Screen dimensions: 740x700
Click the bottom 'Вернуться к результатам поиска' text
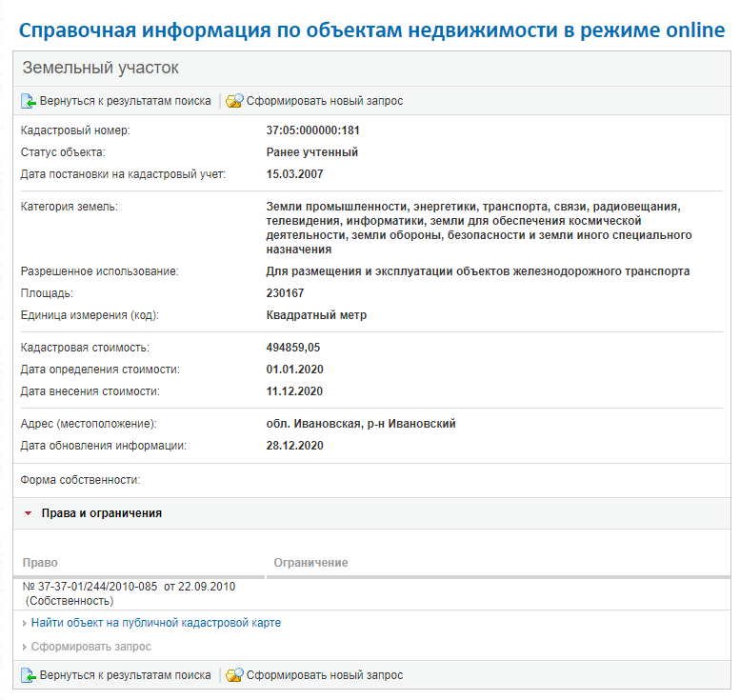click(125, 675)
